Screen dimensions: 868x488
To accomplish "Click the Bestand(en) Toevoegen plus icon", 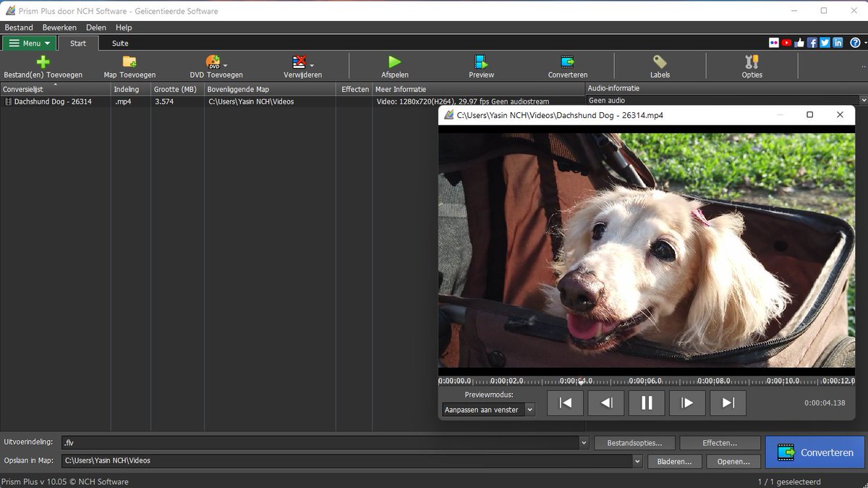I will point(43,62).
